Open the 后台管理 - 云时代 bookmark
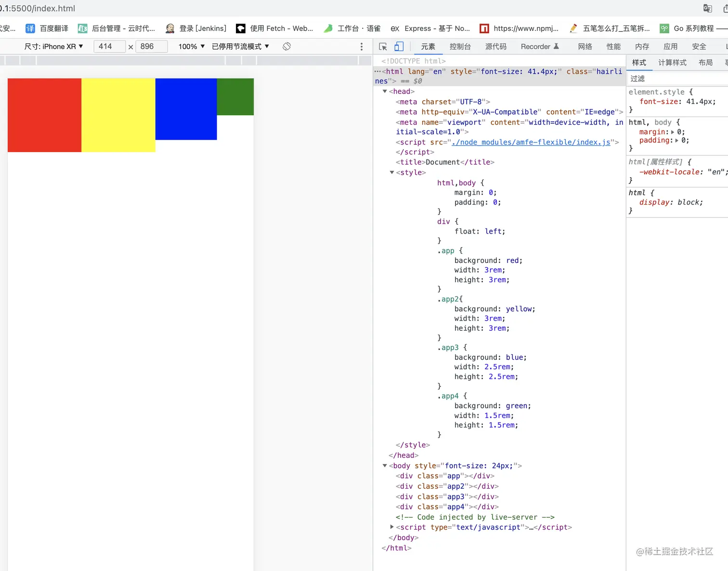728x571 pixels. [117, 28]
